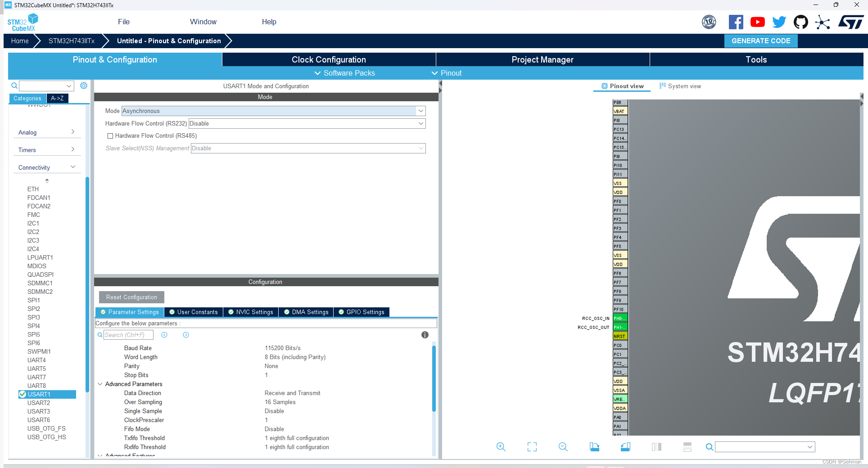Open the GitHub icon link
Viewport: 868px width, 468px height.
pos(800,22)
